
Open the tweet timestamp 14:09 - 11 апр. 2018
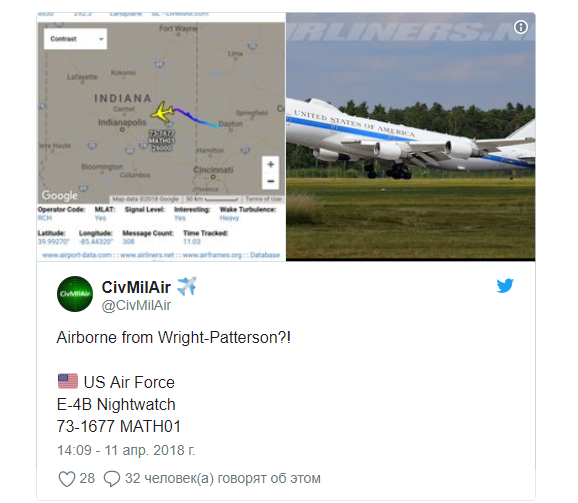pos(126,450)
